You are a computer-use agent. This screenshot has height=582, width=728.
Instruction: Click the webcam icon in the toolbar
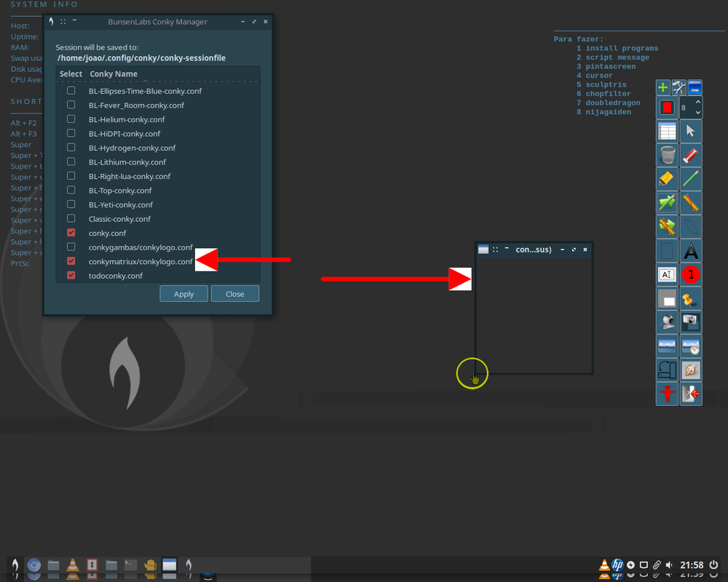[x=667, y=322]
